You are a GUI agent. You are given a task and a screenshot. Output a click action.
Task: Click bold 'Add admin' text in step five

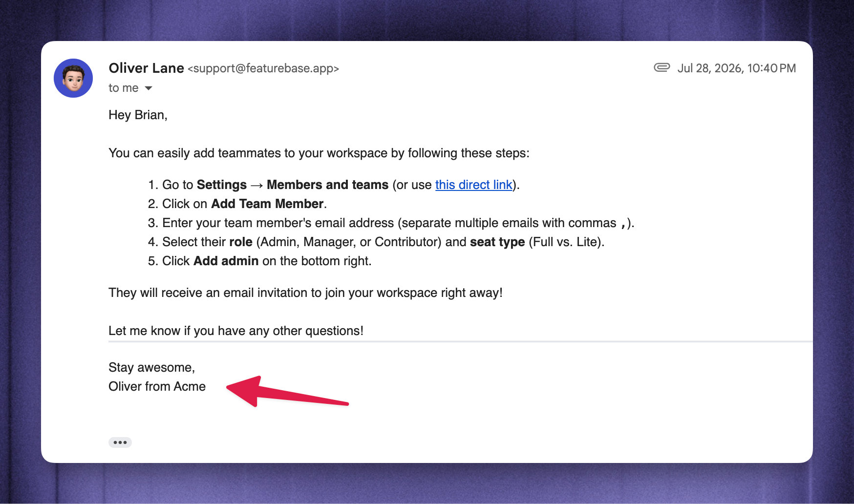[226, 261]
